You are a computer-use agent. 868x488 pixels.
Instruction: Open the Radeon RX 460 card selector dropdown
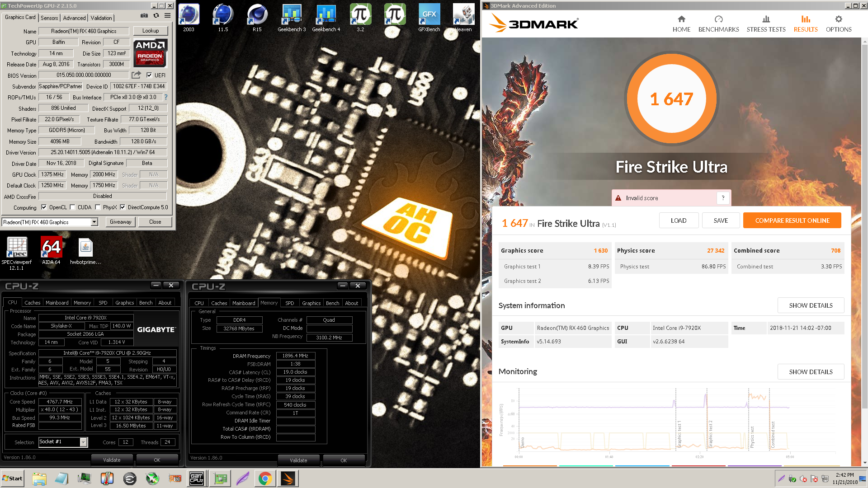coord(94,222)
